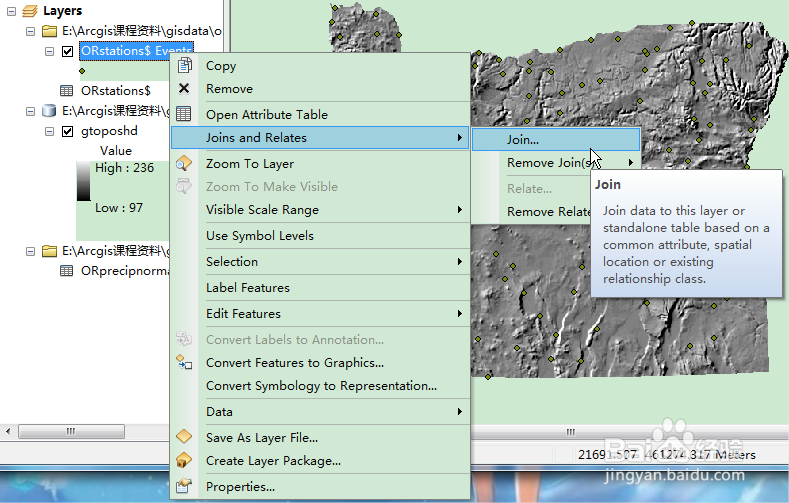Select Open Attribute Table
Viewport: 789px width, 503px height.
coord(320,114)
